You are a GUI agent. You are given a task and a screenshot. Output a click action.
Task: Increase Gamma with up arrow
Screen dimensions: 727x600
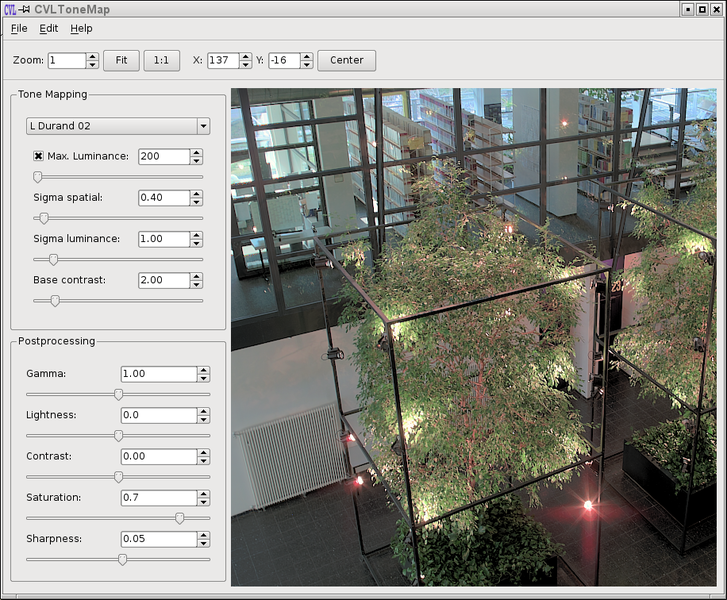coord(204,370)
